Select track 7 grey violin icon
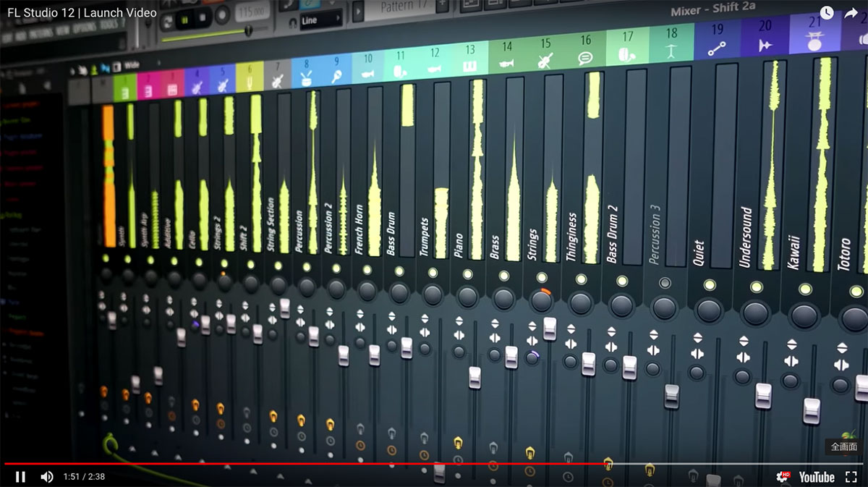 [277, 82]
